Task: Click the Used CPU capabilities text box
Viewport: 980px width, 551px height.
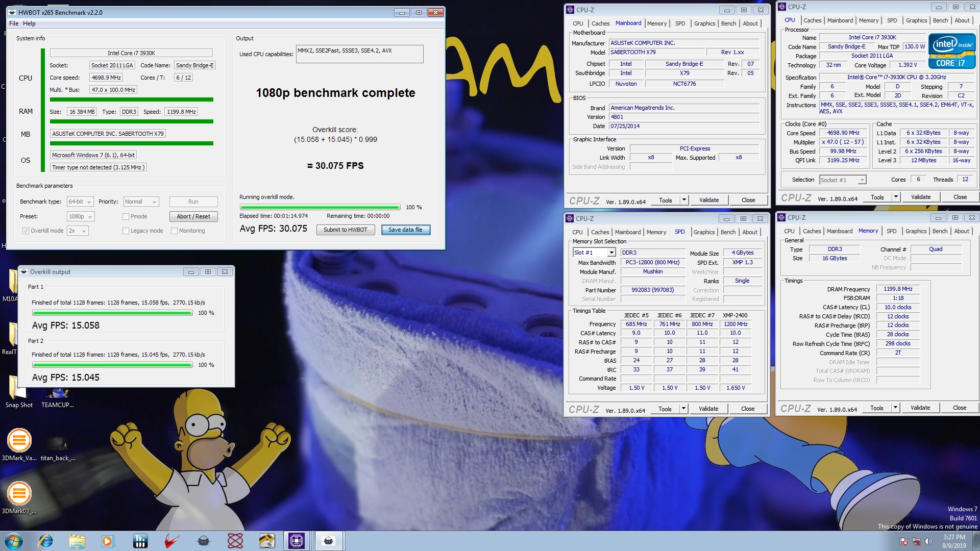Action: click(359, 54)
